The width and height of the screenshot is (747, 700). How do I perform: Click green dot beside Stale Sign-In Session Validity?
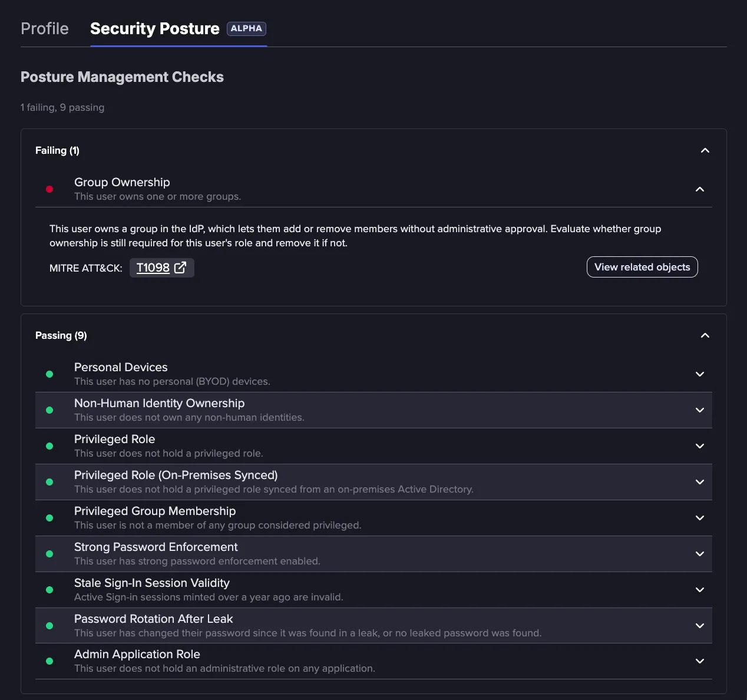[x=49, y=590]
